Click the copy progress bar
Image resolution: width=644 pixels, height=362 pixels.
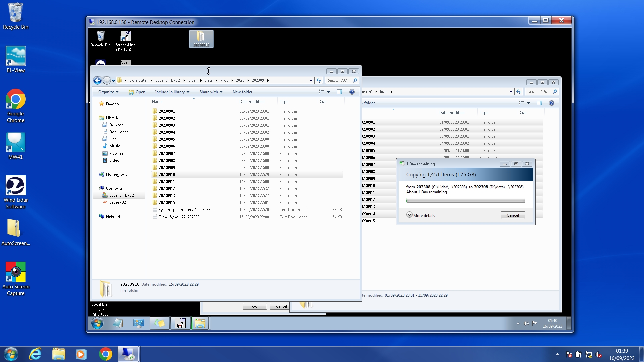(465, 200)
